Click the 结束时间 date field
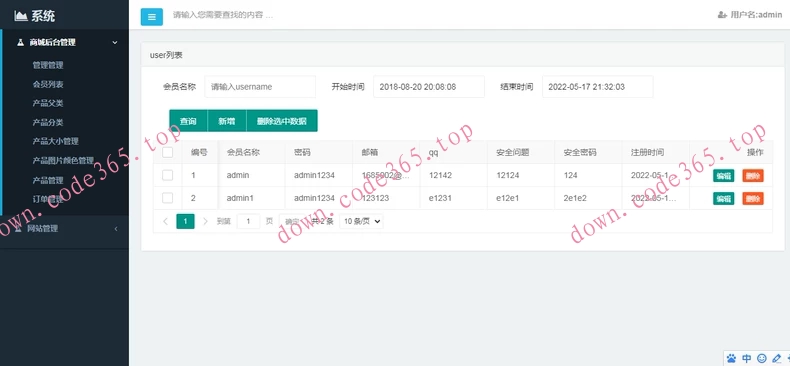The width and height of the screenshot is (790, 366). (598, 87)
